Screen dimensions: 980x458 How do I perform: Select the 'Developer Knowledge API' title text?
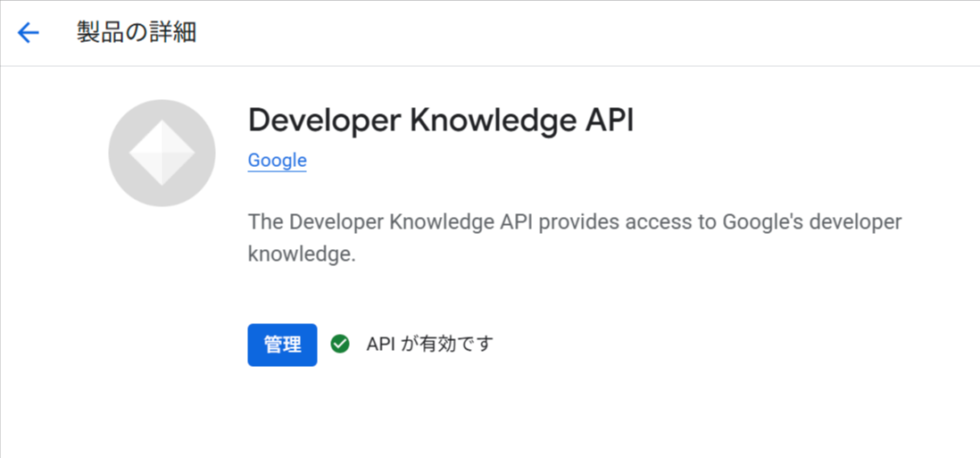441,121
